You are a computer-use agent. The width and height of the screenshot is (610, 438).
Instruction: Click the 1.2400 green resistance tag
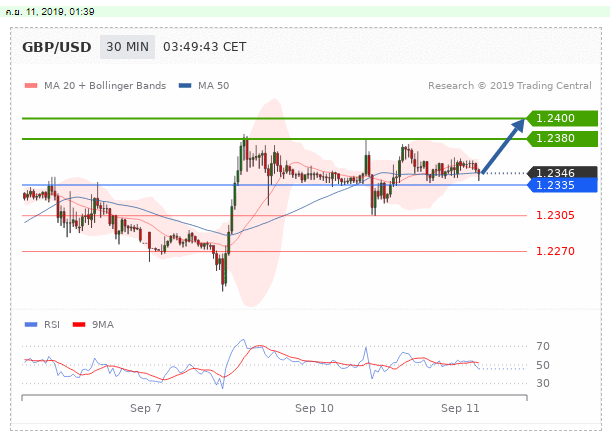tap(562, 118)
